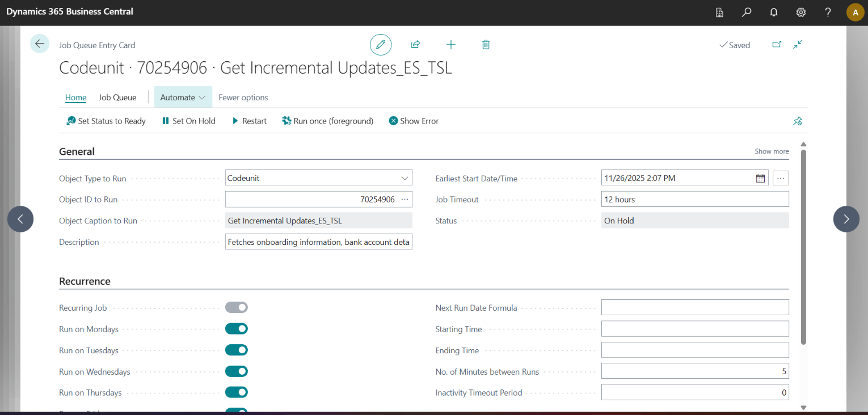Open calendar picker for Earliest Start Date/Time
868x415 pixels.
pyautogui.click(x=760, y=178)
